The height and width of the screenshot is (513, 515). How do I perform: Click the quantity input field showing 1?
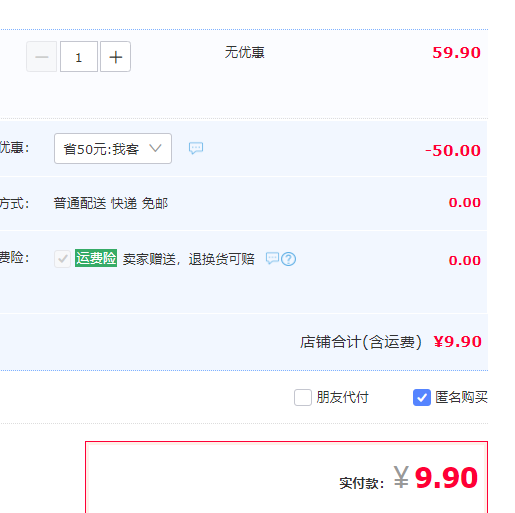coord(79,57)
